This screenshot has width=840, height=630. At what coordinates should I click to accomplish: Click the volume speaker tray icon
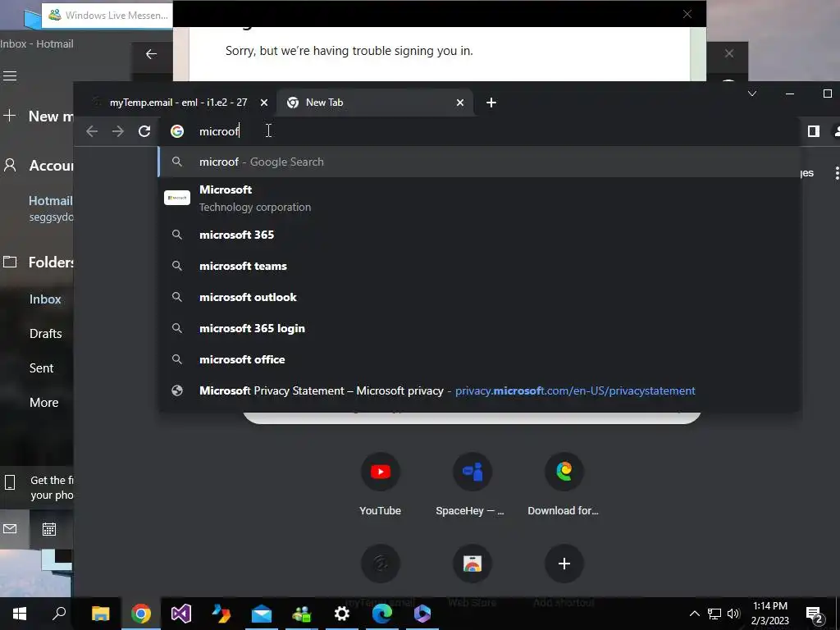click(733, 614)
